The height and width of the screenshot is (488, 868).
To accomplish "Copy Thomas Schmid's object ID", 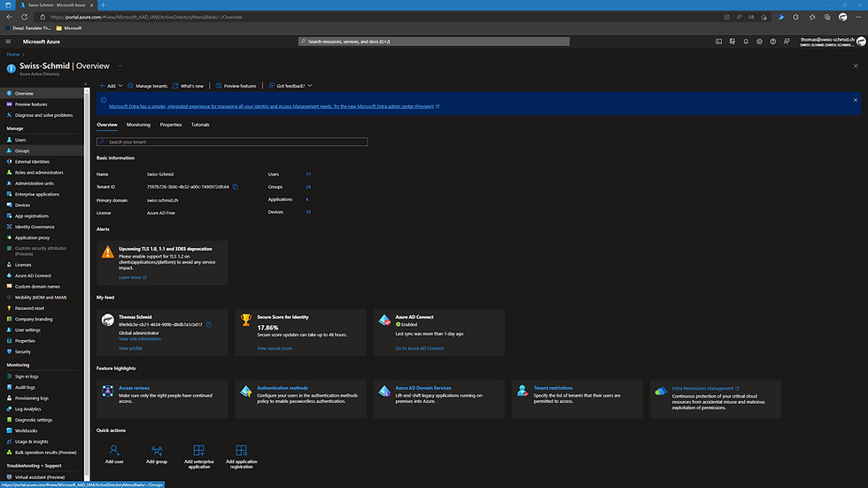I will [x=209, y=325].
